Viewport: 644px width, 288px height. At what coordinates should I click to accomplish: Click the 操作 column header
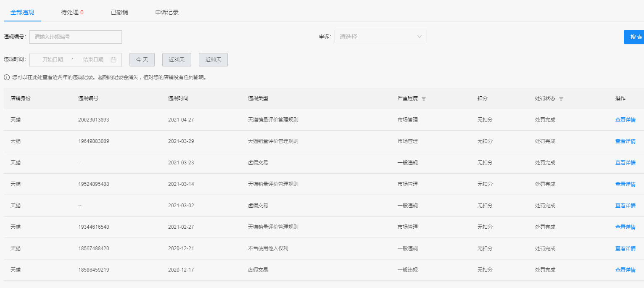[620, 98]
